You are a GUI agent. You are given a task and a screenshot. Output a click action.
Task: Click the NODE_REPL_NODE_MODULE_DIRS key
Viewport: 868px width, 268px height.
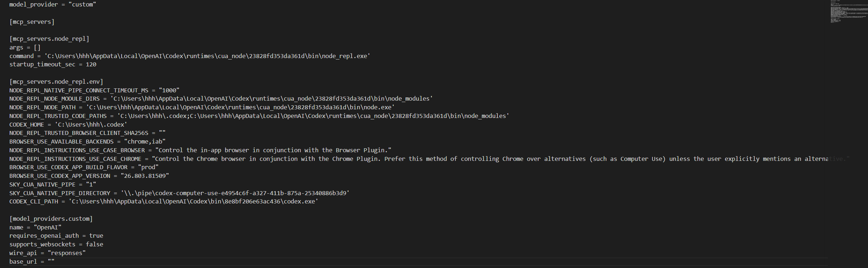54,99
